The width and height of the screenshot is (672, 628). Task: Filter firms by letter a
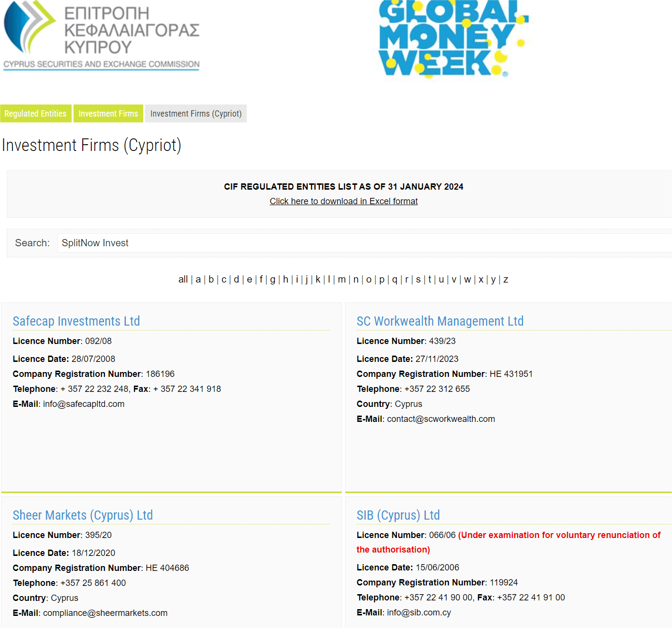198,280
